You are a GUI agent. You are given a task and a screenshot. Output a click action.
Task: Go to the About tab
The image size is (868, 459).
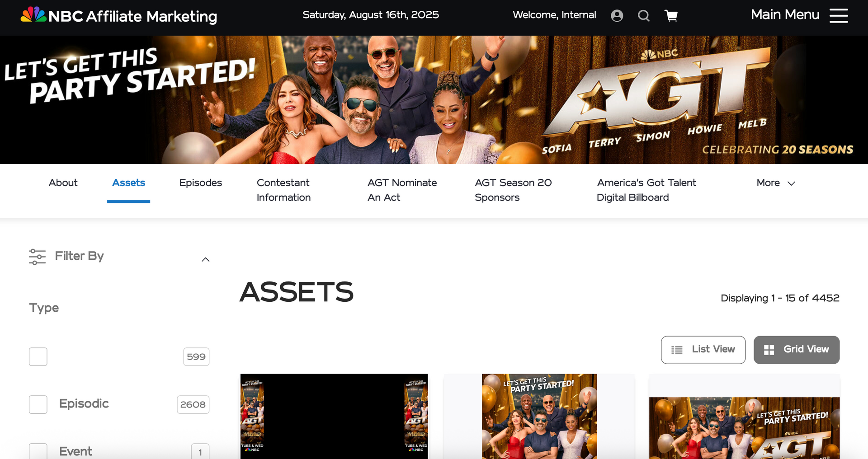(x=63, y=183)
